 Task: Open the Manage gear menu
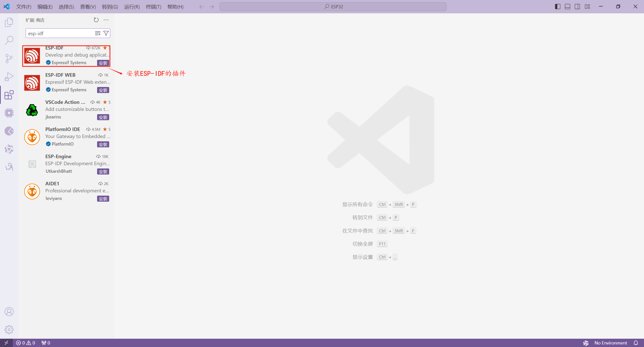point(9,329)
